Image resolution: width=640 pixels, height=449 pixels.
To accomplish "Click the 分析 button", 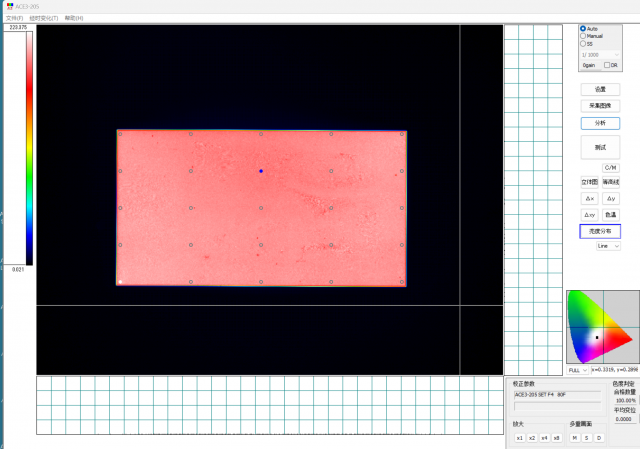I will (600, 123).
